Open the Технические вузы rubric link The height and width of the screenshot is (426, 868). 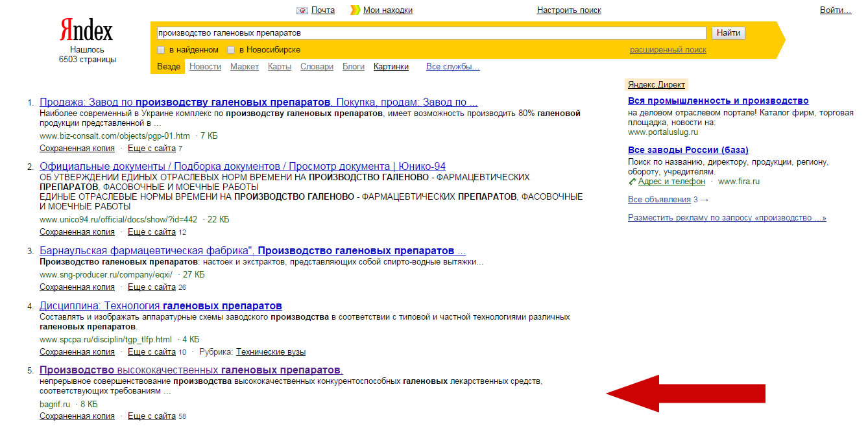(271, 352)
